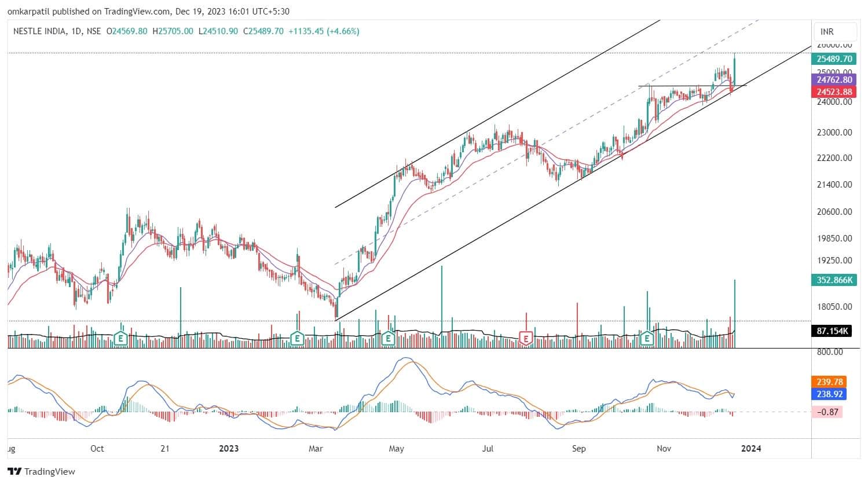Click the black 87.154K volume average label
The width and height of the screenshot is (868, 484).
(x=834, y=331)
